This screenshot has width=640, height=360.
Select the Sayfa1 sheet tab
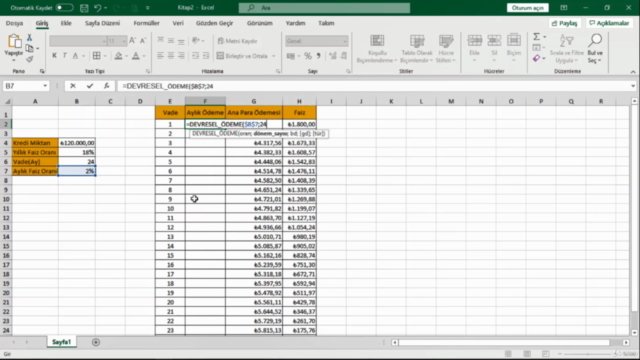61,342
